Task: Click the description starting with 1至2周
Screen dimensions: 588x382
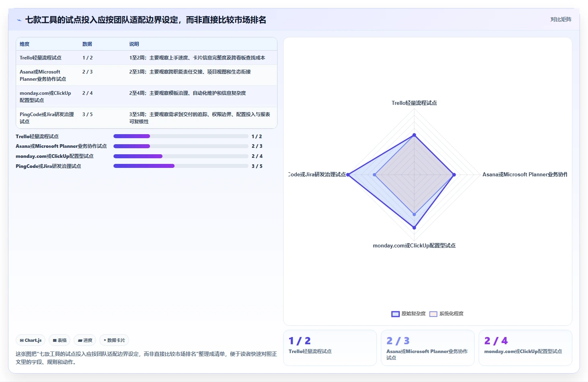Action: [197, 58]
